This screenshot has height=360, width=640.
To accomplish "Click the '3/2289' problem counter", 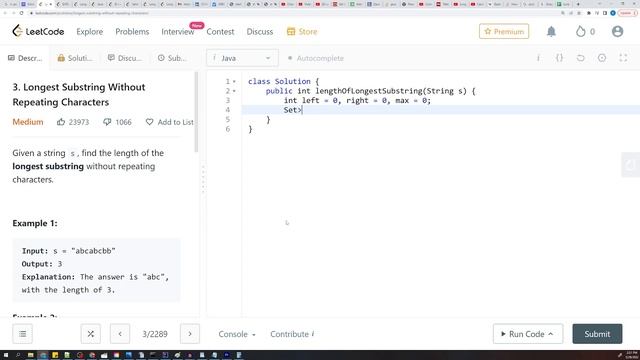I will click(x=155, y=334).
